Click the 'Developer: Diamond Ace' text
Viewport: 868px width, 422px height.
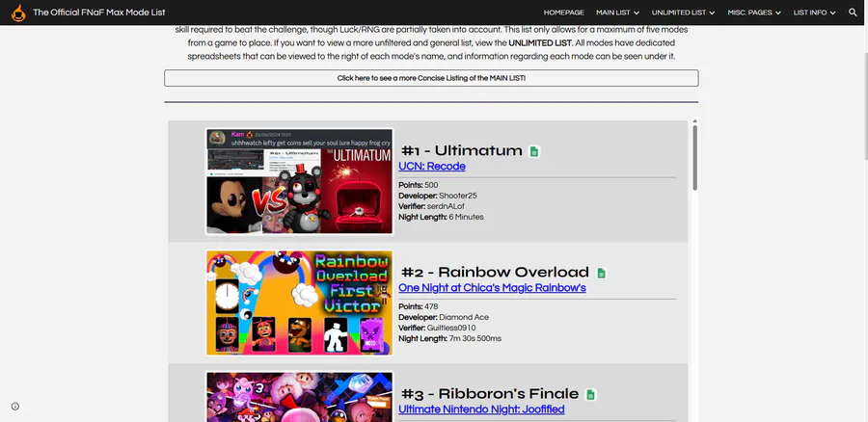click(444, 318)
